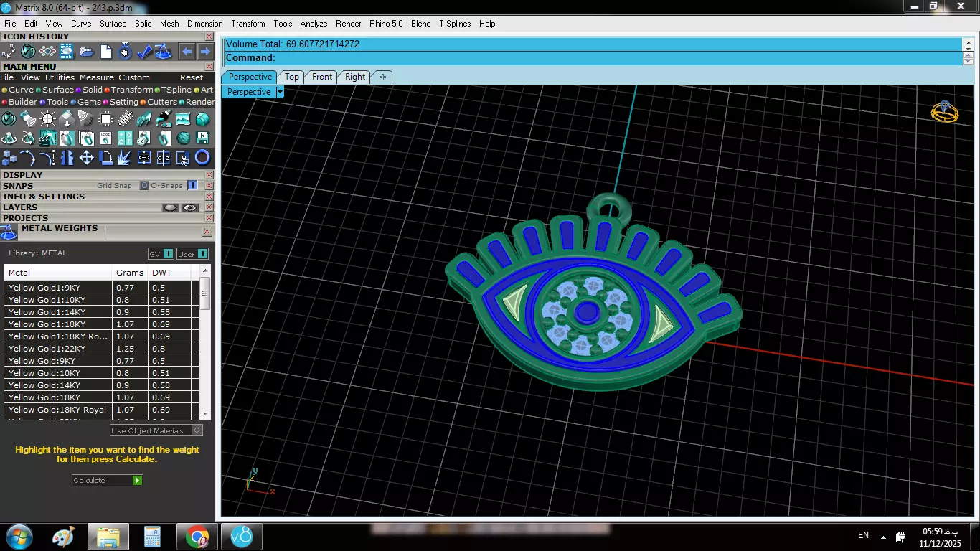Image resolution: width=980 pixels, height=551 pixels.
Task: Open Measure in the Main Menu
Action: coord(97,77)
